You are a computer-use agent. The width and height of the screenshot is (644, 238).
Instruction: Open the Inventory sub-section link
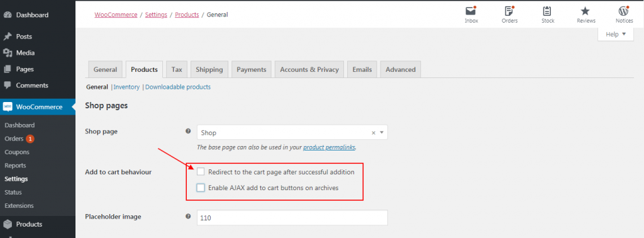tap(126, 87)
